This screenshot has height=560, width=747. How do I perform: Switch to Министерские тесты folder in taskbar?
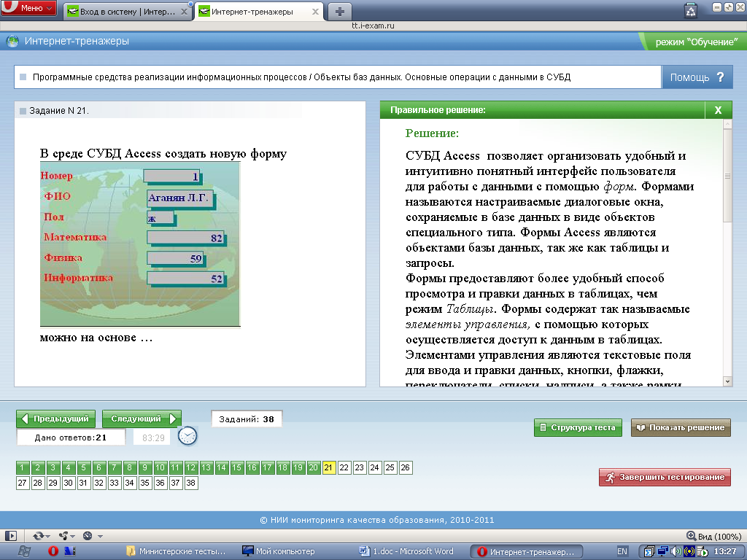pyautogui.click(x=177, y=551)
